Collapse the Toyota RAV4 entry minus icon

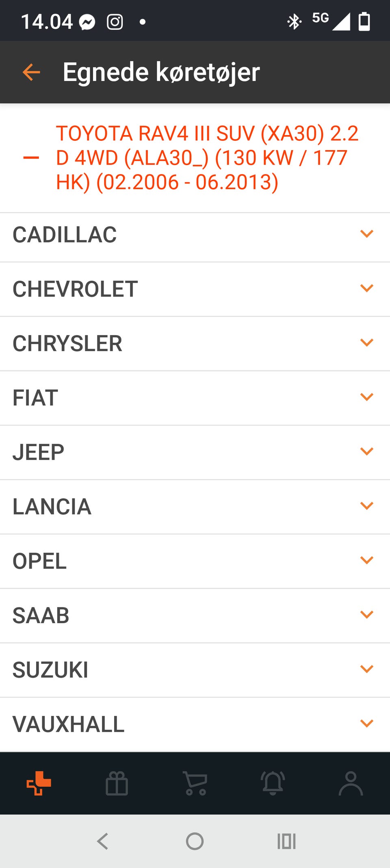(31, 158)
